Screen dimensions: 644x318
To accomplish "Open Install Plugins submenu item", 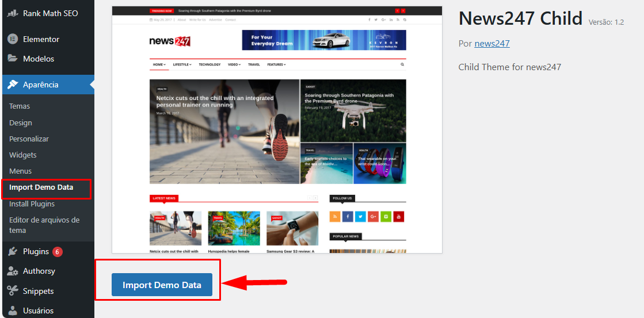I will (32, 204).
